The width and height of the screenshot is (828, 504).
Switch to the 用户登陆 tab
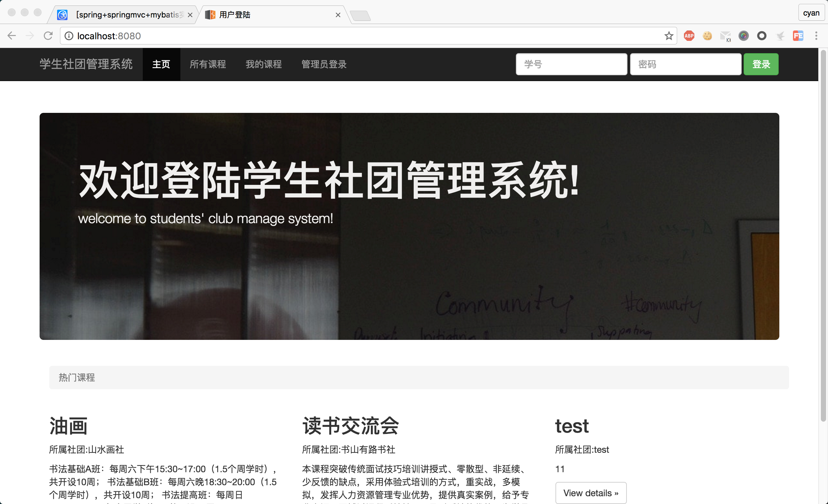pyautogui.click(x=235, y=15)
